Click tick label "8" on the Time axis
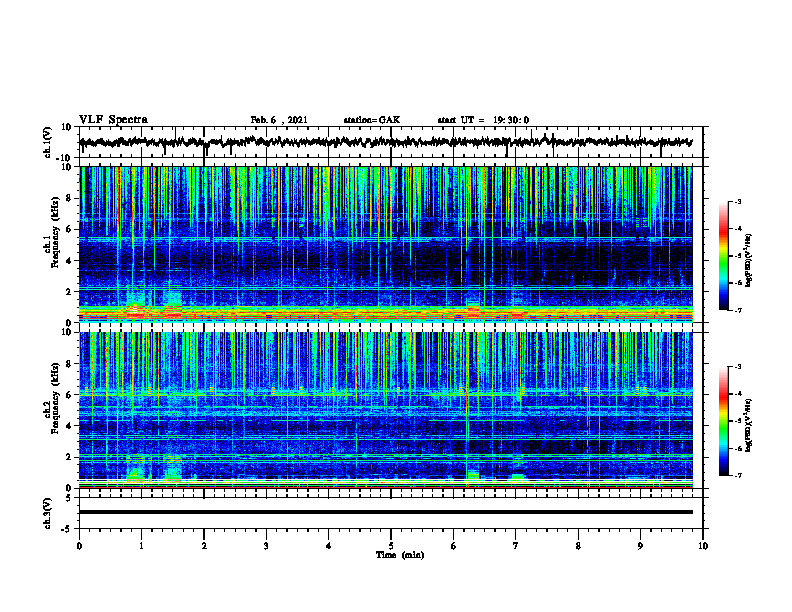The width and height of the screenshot is (792, 612). (x=578, y=546)
